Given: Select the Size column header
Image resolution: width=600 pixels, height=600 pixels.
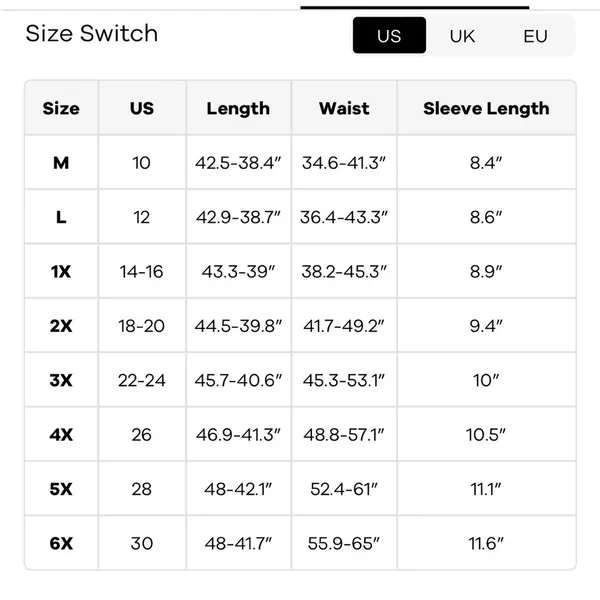Looking at the screenshot, I should click(61, 108).
